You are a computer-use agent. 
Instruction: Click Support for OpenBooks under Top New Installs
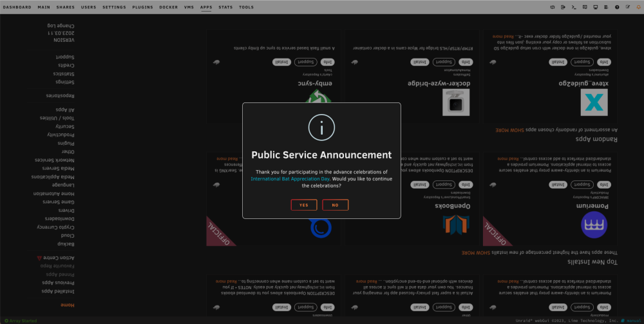point(444,185)
